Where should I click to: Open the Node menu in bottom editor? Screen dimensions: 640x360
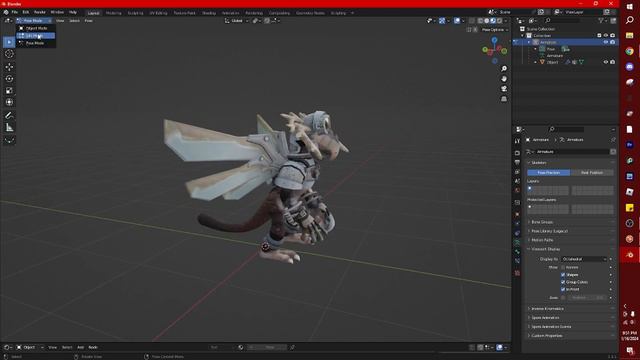(x=93, y=347)
